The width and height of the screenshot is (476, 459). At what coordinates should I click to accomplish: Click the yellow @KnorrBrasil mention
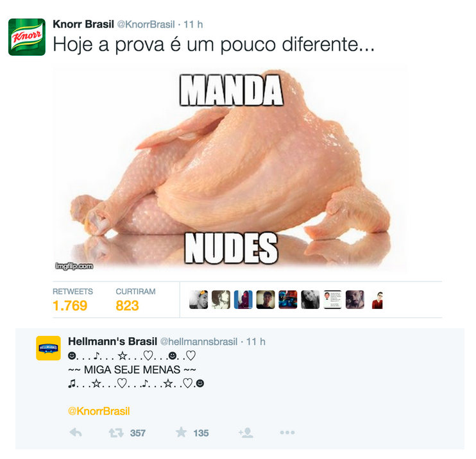(99, 411)
